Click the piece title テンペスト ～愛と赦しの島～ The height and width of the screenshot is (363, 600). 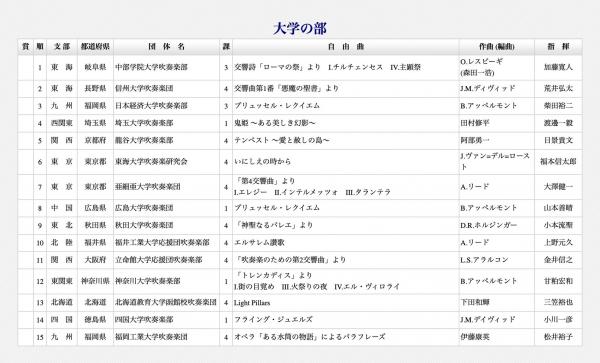[x=282, y=140]
